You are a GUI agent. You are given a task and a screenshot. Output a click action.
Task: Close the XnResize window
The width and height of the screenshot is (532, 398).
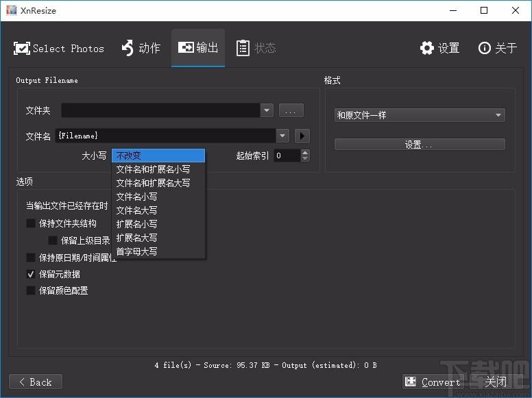click(x=516, y=10)
